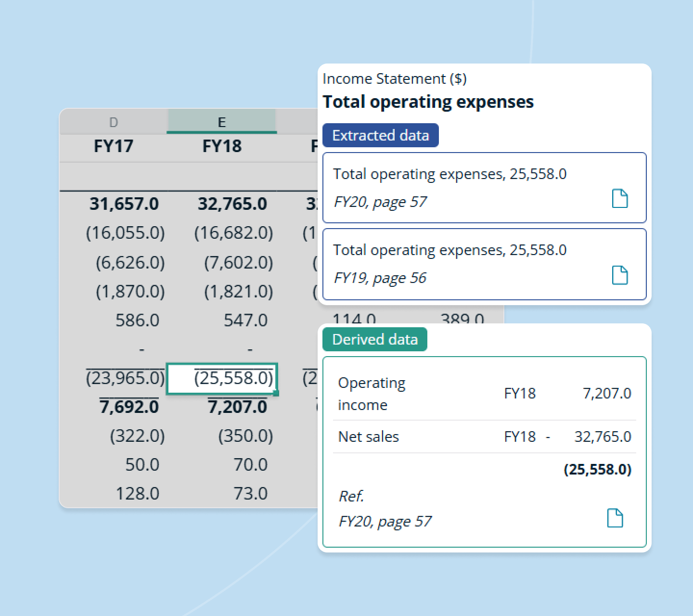Select the 128.0 cell
Image resolution: width=693 pixels, height=616 pixels.
click(x=138, y=493)
